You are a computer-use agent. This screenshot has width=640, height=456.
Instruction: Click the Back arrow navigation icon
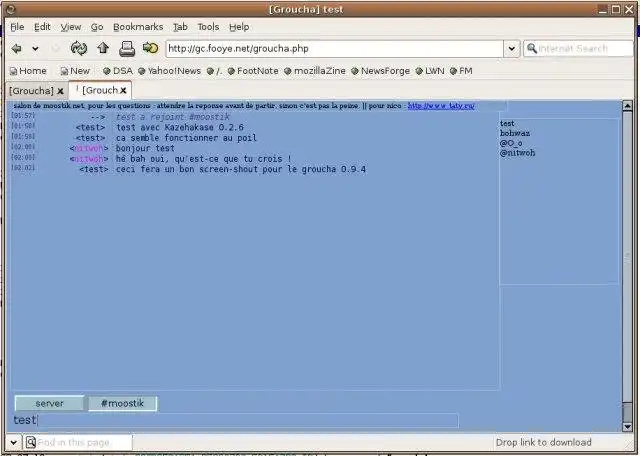coord(16,49)
